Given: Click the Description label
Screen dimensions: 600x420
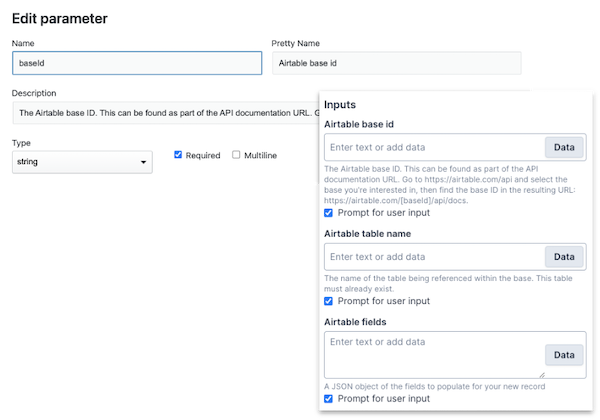Looking at the screenshot, I should click(34, 93).
